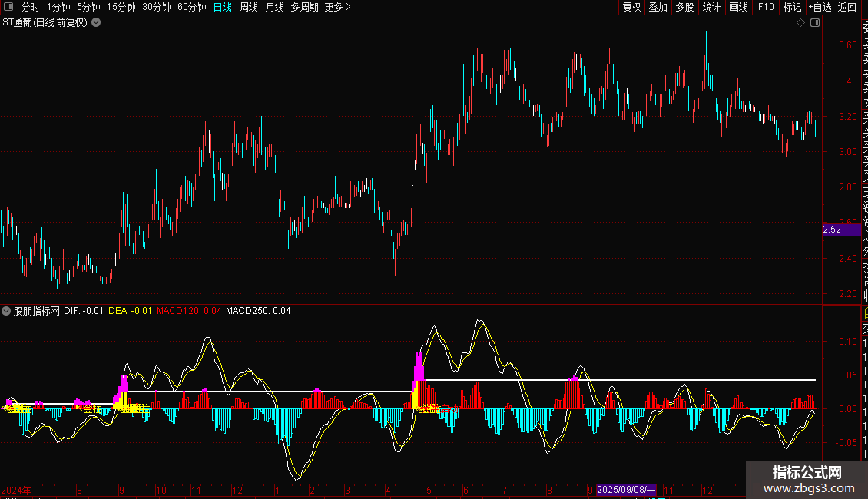Switch to 周线 weekly chart

[x=249, y=7]
